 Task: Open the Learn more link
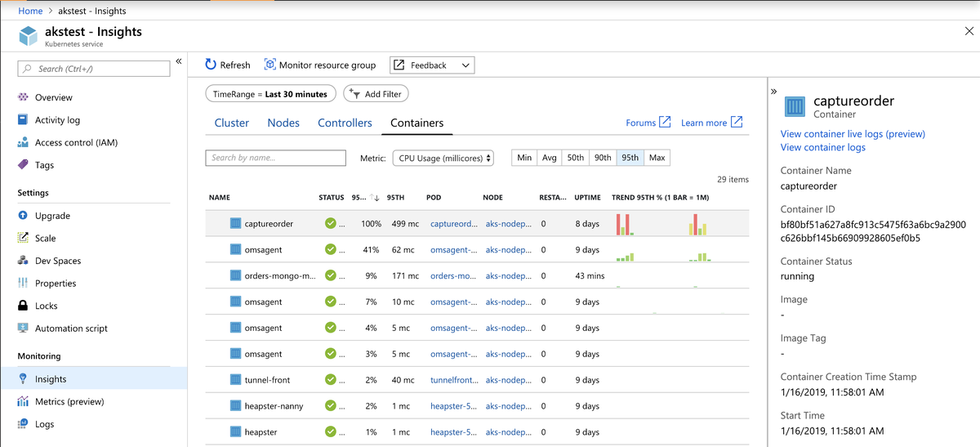(712, 123)
